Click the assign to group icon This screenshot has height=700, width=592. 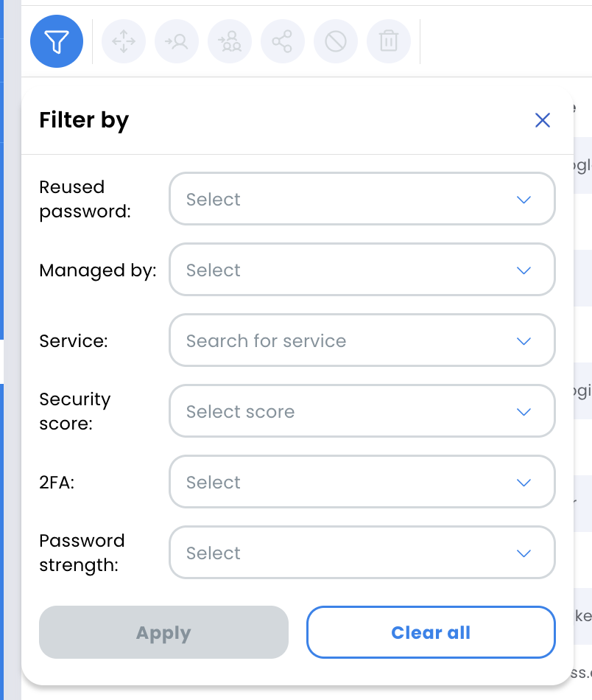click(230, 41)
